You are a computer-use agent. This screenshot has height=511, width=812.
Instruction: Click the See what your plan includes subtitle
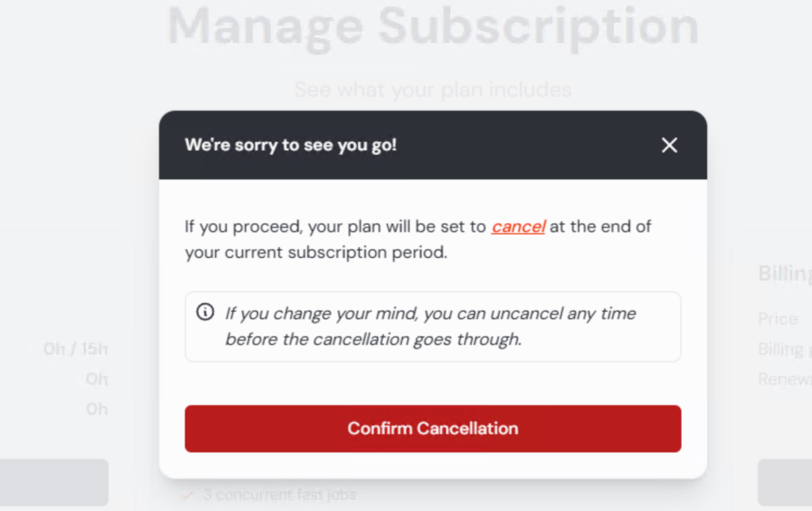(433, 90)
